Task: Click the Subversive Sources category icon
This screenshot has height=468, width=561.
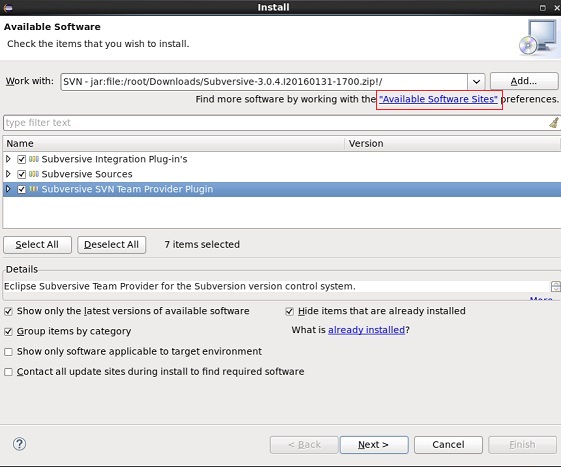Action: point(34,174)
